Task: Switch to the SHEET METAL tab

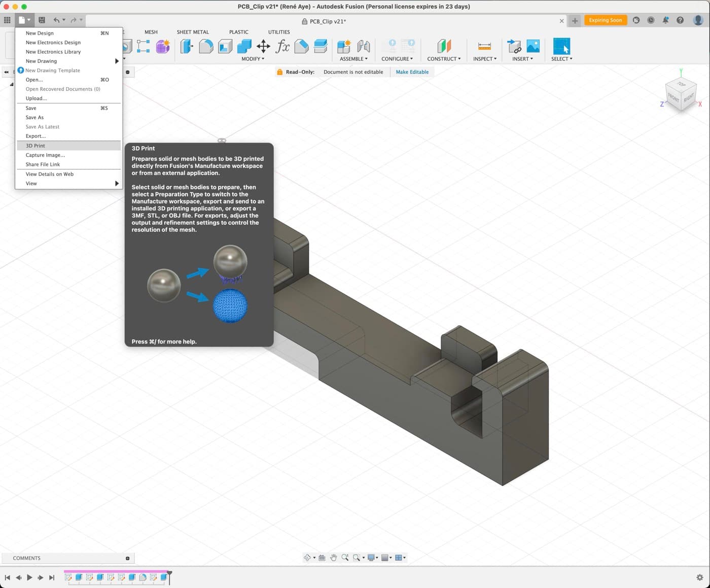Action: pos(193,32)
